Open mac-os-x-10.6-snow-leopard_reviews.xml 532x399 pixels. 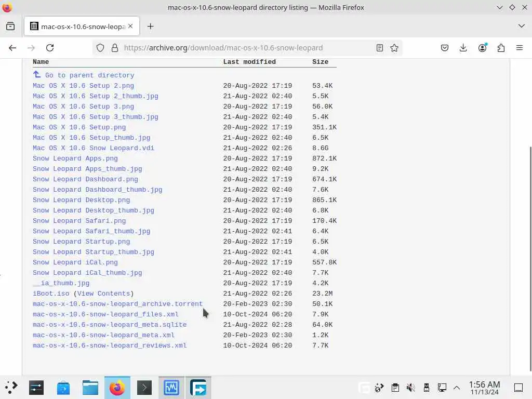110,345
